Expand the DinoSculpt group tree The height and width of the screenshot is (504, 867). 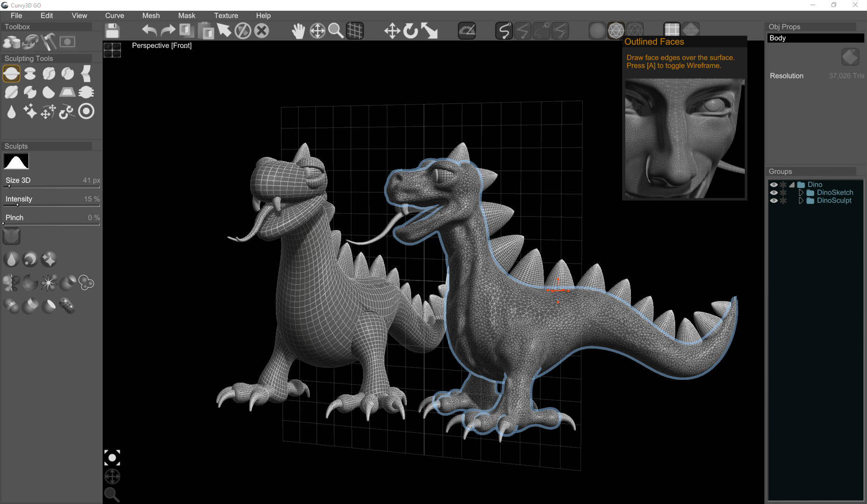pos(801,201)
